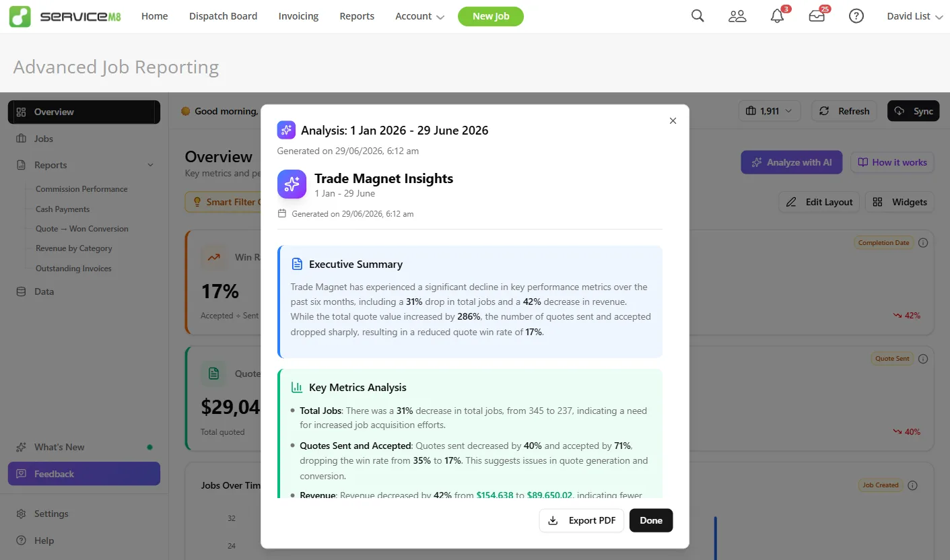Open the David List user menu
The image size is (950, 560).
[914, 16]
